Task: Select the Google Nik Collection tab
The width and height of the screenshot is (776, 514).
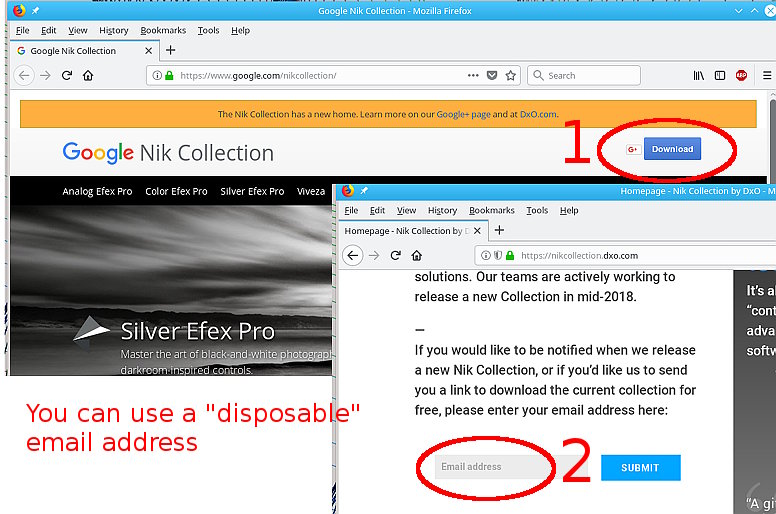Action: click(x=84, y=50)
